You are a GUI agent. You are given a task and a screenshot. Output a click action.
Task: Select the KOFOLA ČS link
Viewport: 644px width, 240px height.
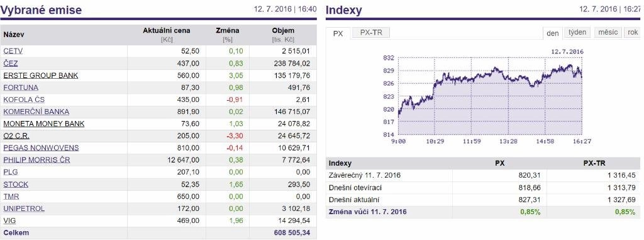click(24, 100)
